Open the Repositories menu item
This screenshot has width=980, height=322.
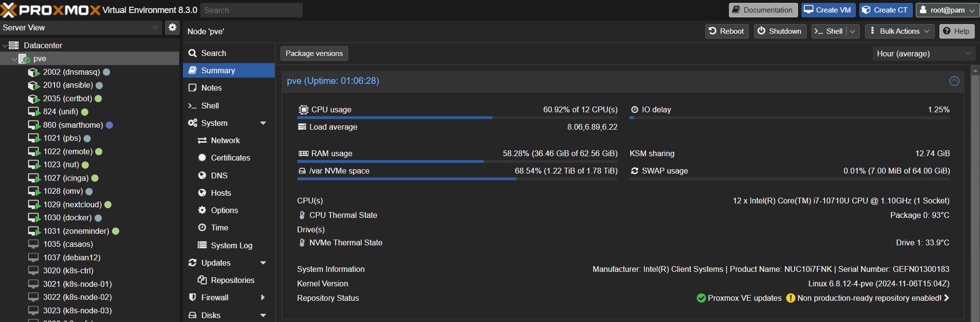tap(232, 281)
